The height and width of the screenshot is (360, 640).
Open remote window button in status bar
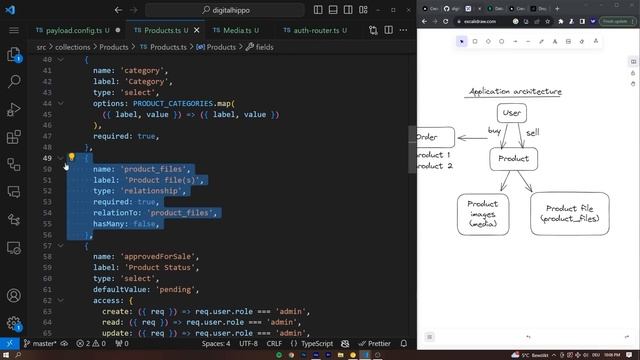pos(10,344)
